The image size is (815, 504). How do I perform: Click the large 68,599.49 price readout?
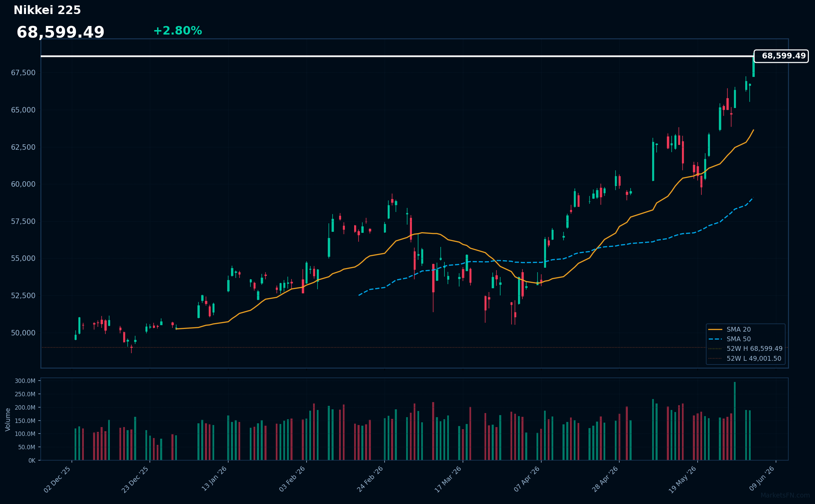tap(61, 32)
